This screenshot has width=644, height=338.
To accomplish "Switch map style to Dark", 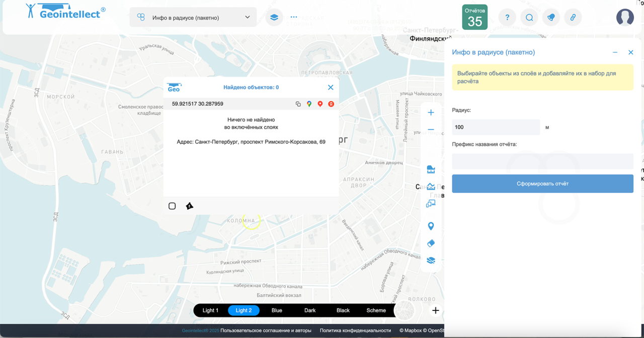I will point(310,310).
